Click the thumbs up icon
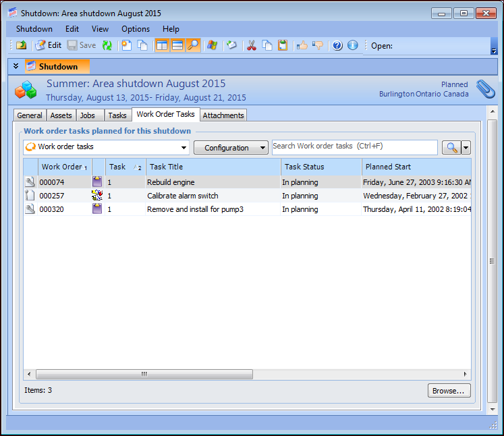This screenshot has height=436, width=504. click(x=302, y=45)
